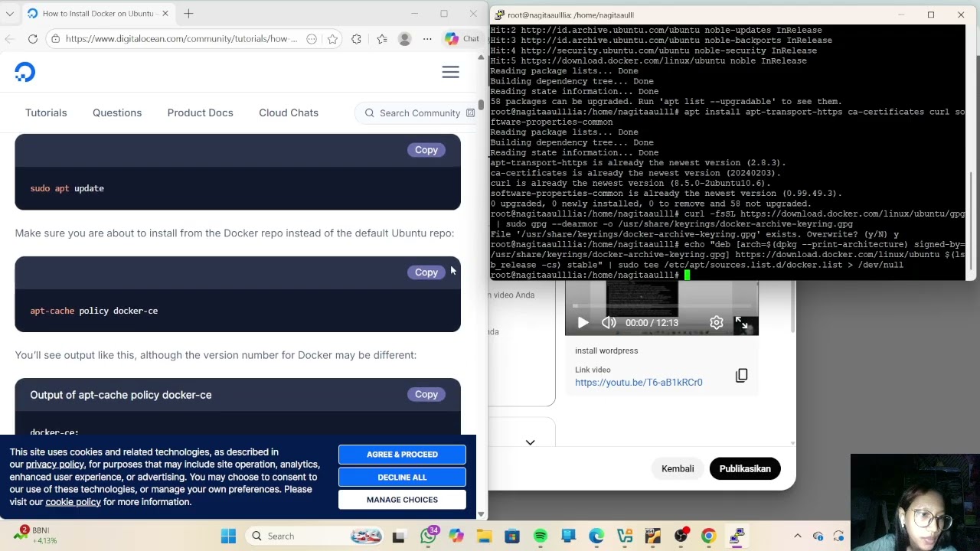Image resolution: width=980 pixels, height=551 pixels.
Task: Open the address bar more-options ellipsis icon
Action: (x=312, y=39)
